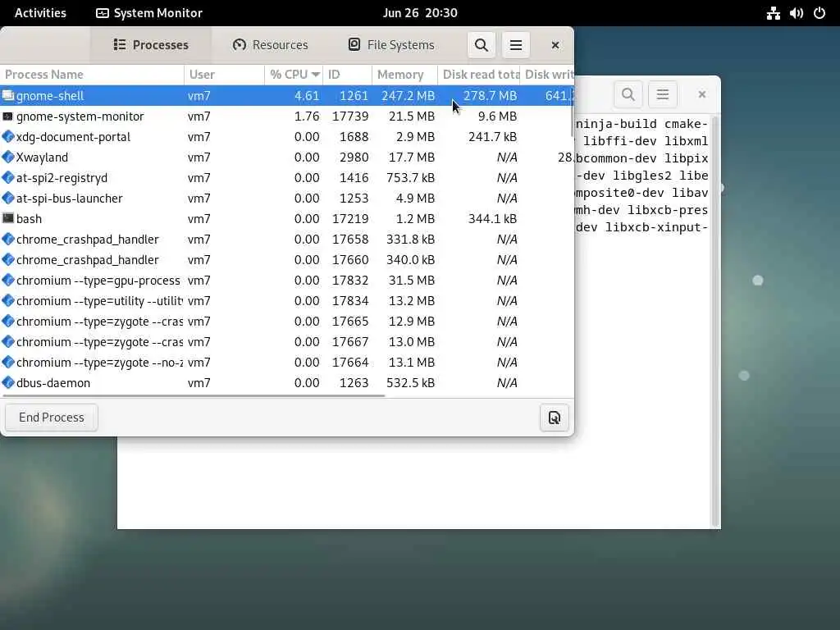This screenshot has height=630, width=840.
Task: Sort by the ID column header
Action: (347, 75)
